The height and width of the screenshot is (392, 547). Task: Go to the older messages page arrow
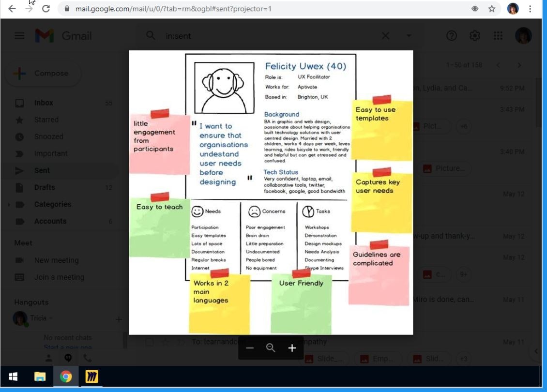pos(519,65)
